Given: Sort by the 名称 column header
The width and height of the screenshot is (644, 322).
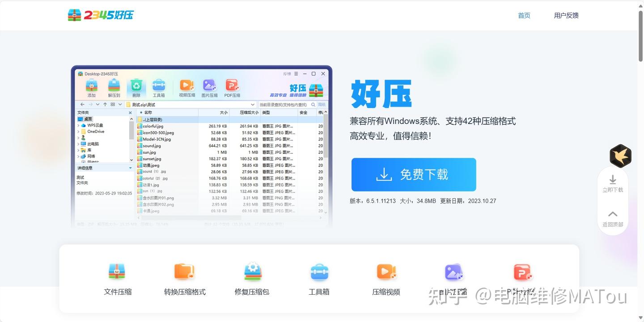Looking at the screenshot, I should pos(167,113).
